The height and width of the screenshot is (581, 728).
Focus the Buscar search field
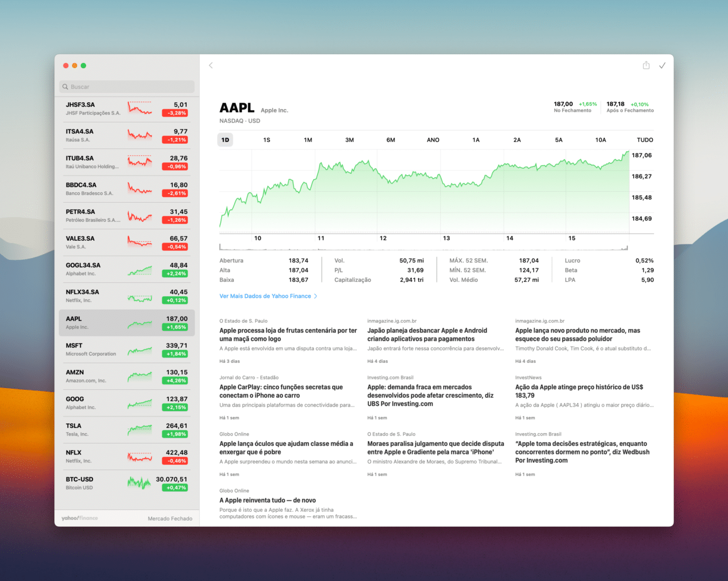127,87
